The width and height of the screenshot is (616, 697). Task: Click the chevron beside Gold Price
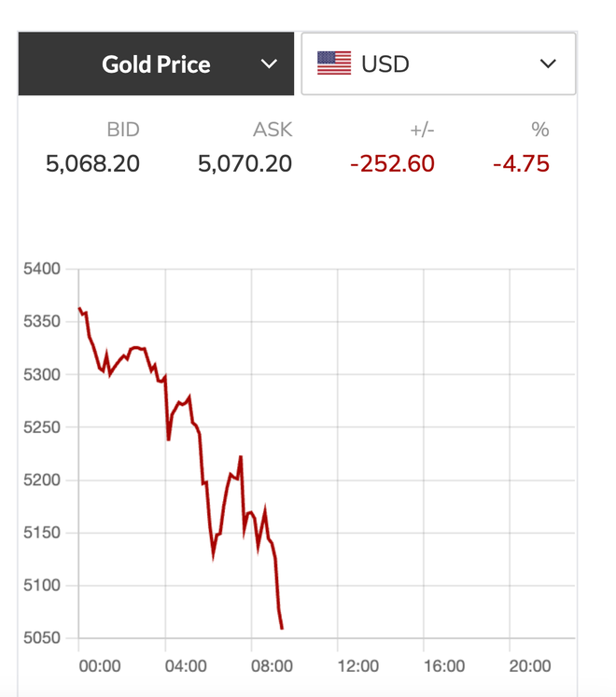(x=269, y=64)
